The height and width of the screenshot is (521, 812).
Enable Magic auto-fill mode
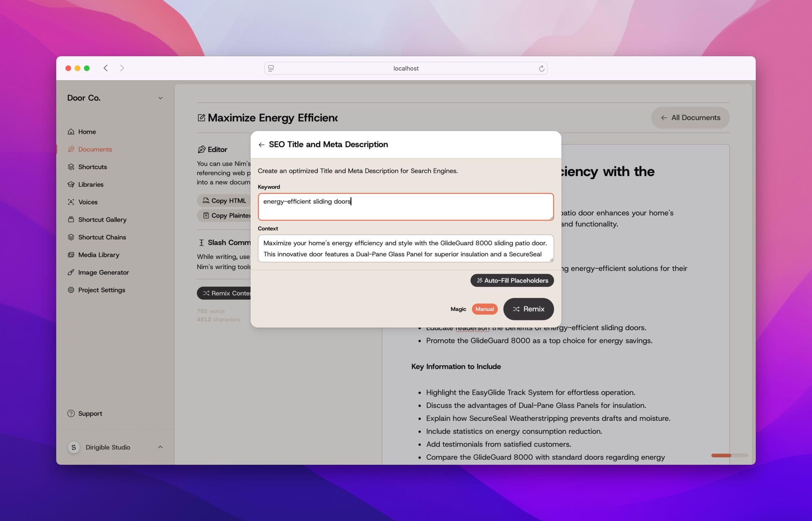click(x=458, y=309)
